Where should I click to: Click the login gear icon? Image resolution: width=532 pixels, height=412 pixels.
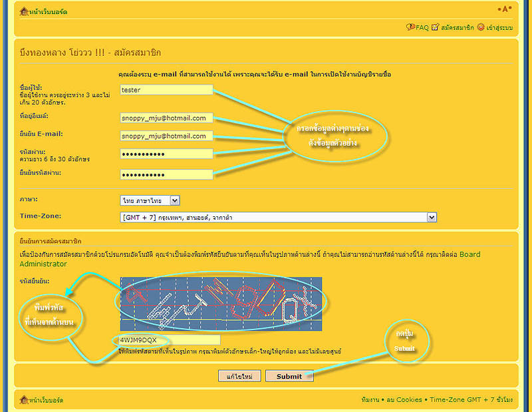[x=481, y=27]
